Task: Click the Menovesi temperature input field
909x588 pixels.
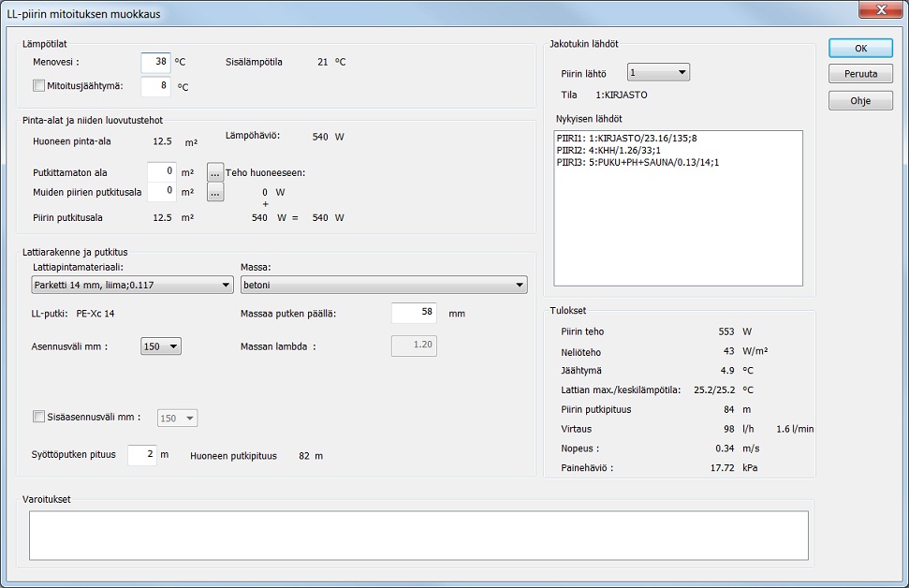Action: 155,62
